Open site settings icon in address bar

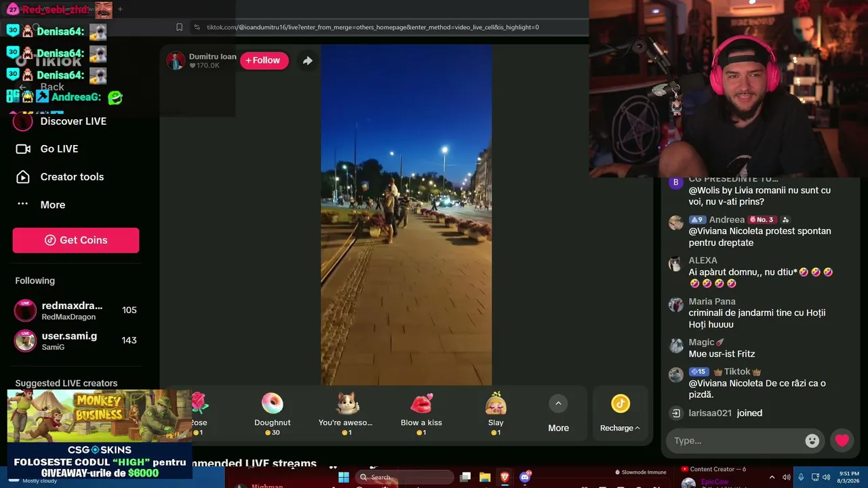point(197,27)
